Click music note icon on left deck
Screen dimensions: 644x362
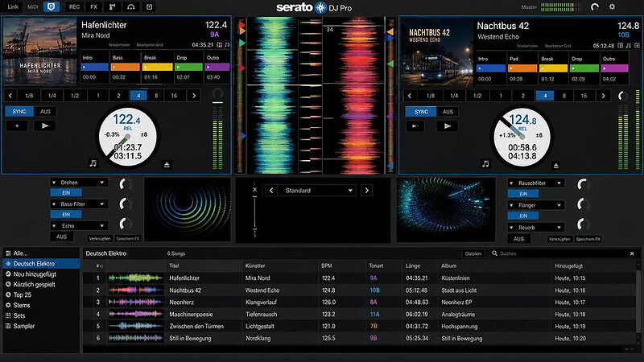(93, 163)
